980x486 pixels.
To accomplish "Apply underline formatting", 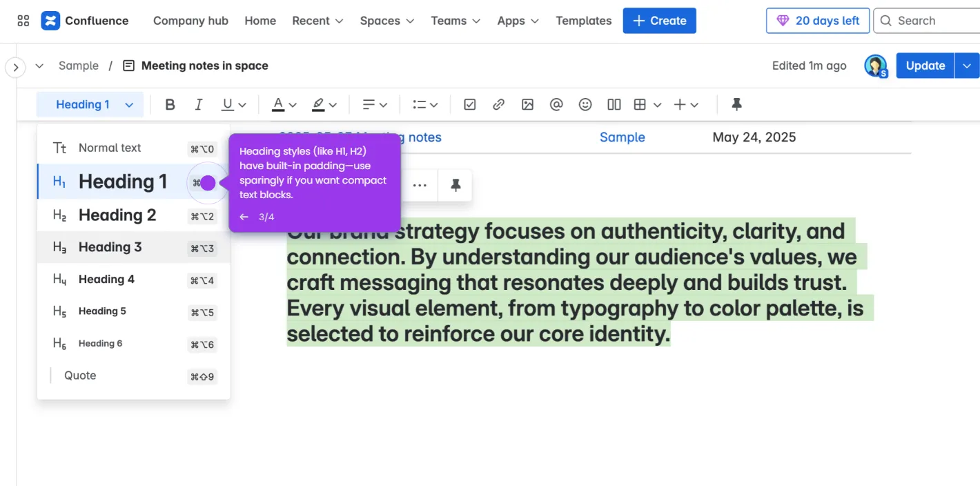I will pos(227,105).
